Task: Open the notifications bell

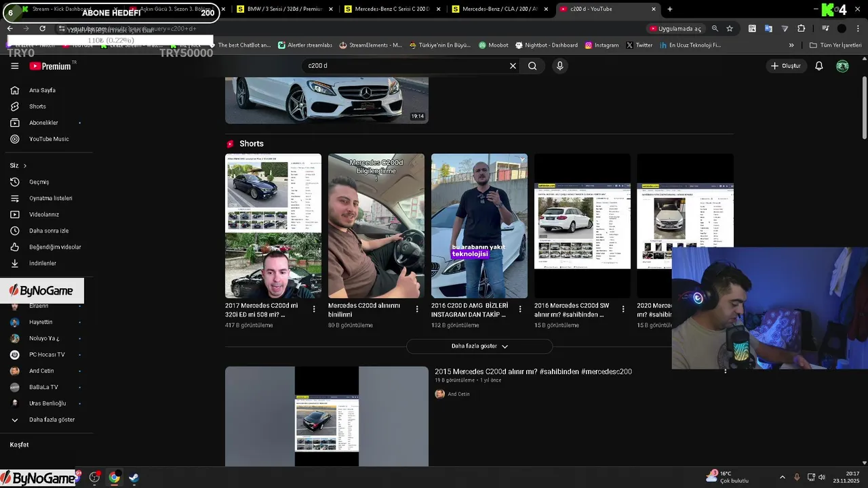Action: (818, 66)
